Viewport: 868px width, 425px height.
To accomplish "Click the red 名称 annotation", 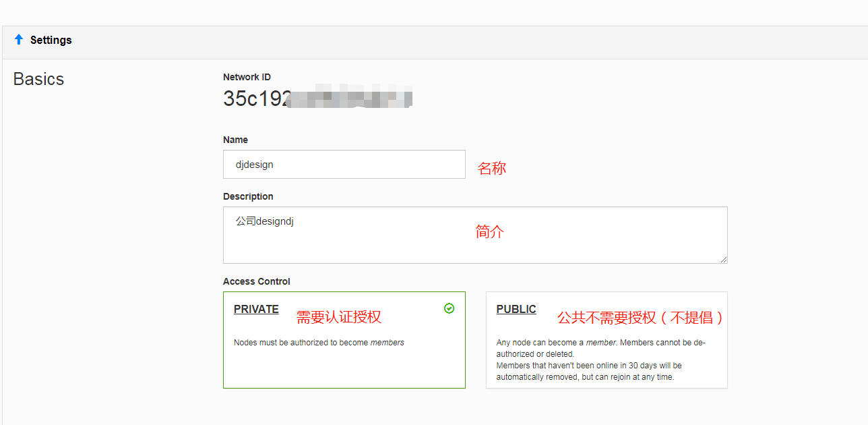I will coord(492,169).
